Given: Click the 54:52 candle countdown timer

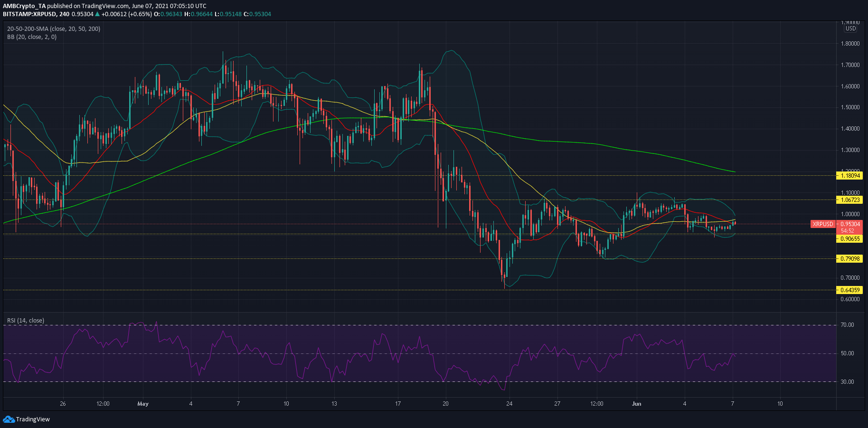Looking at the screenshot, I should pos(848,230).
